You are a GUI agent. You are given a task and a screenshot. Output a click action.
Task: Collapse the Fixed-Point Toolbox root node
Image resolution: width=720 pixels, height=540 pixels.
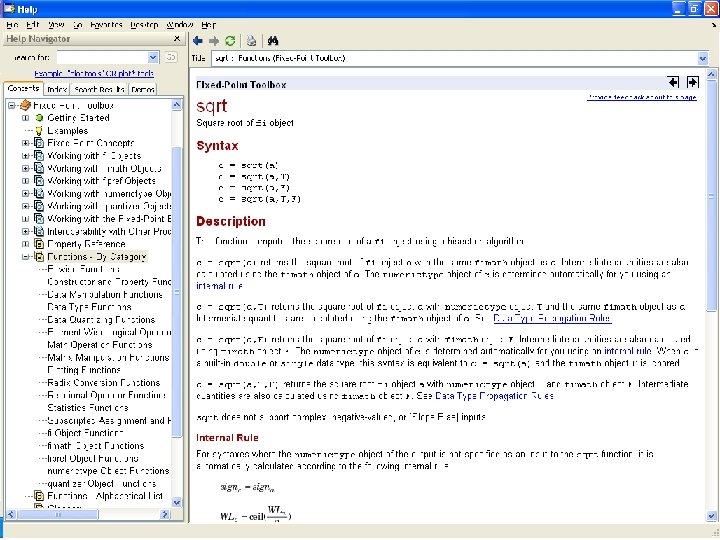pos(12,106)
